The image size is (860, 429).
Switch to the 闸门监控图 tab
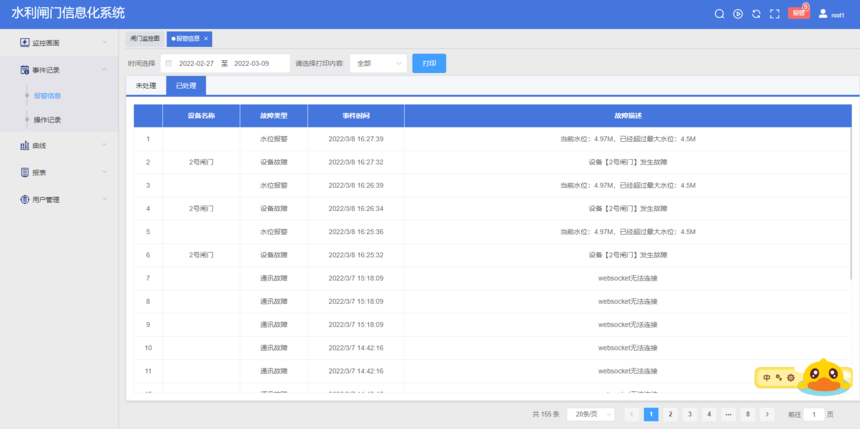(x=145, y=38)
